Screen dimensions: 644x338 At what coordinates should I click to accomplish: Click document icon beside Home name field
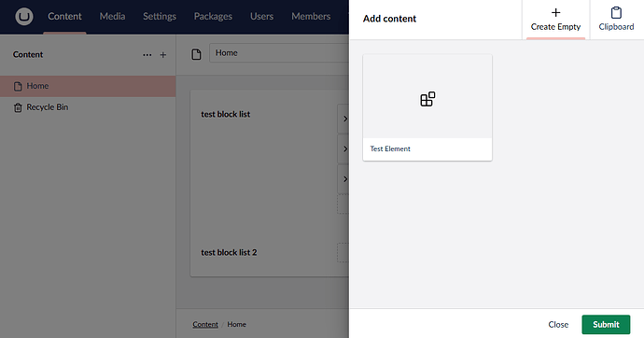pos(196,54)
